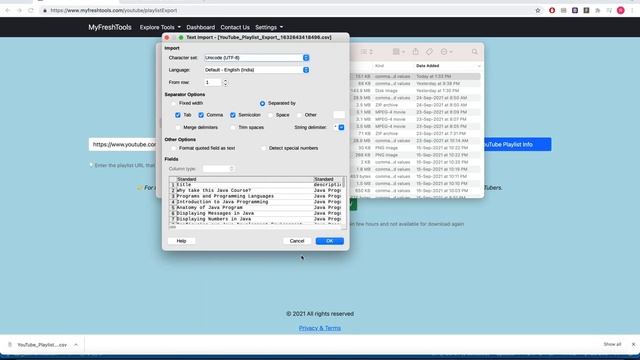Close the downloads bar with the X
The width and height of the screenshot is (640, 360).
pos(633,344)
